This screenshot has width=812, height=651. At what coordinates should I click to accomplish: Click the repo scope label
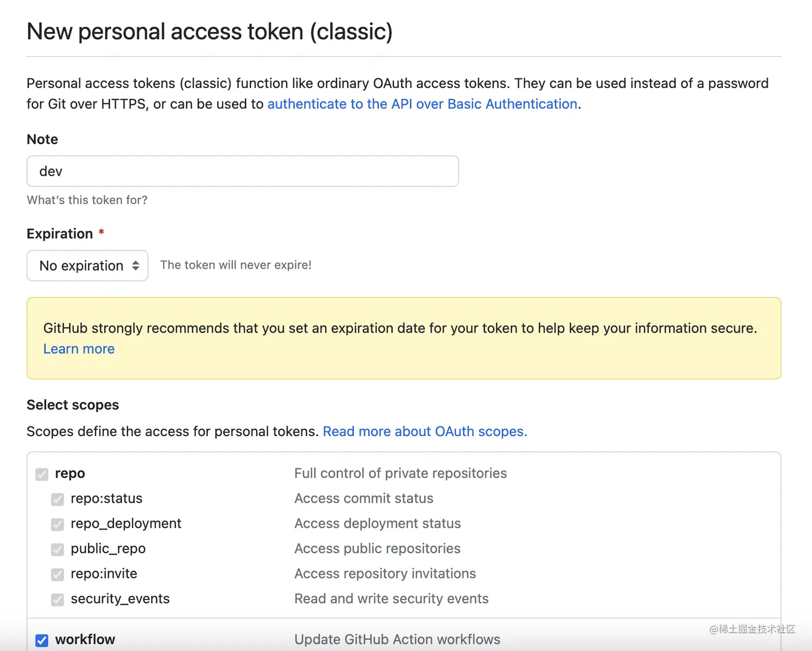point(70,474)
